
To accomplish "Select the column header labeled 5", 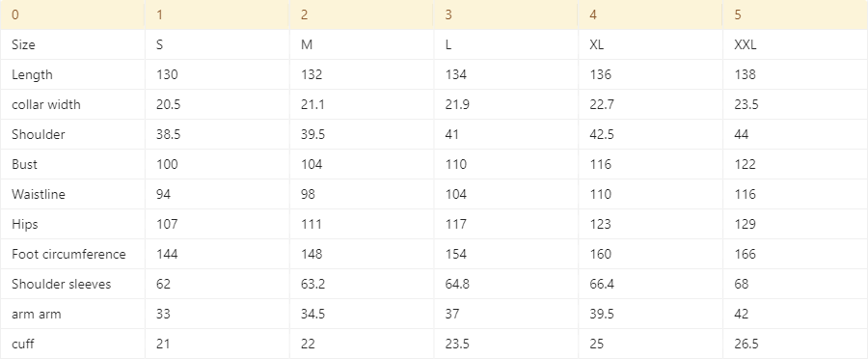I will [x=795, y=15].
